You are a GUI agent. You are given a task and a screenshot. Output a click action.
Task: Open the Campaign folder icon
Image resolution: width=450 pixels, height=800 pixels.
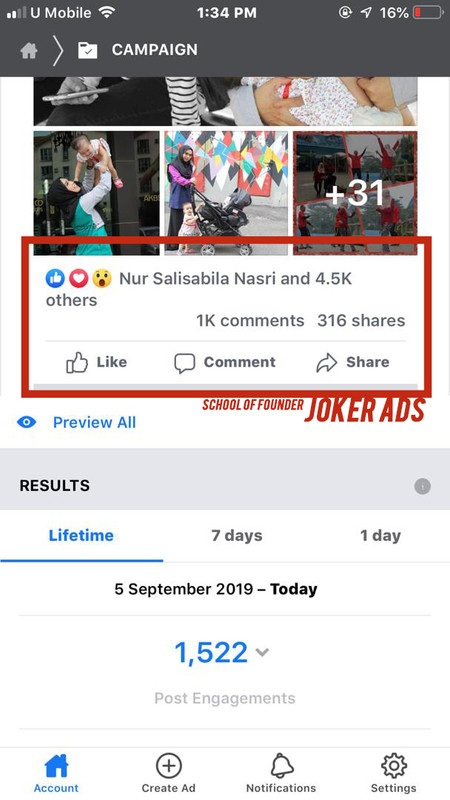88,50
